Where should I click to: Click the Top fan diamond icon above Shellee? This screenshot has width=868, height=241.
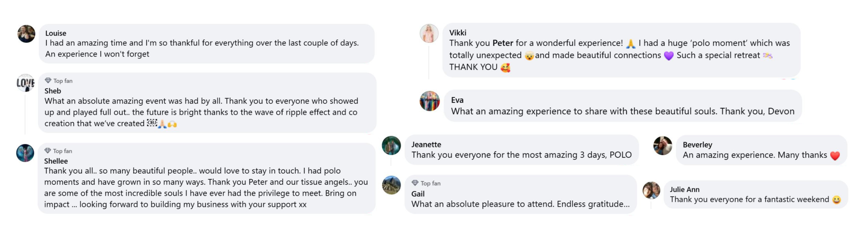[x=48, y=150]
